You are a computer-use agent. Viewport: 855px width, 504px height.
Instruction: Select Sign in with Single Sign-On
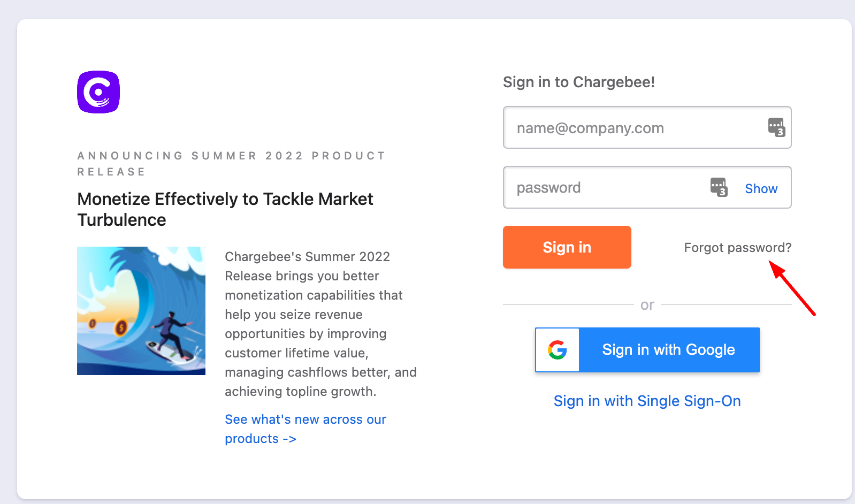click(647, 401)
